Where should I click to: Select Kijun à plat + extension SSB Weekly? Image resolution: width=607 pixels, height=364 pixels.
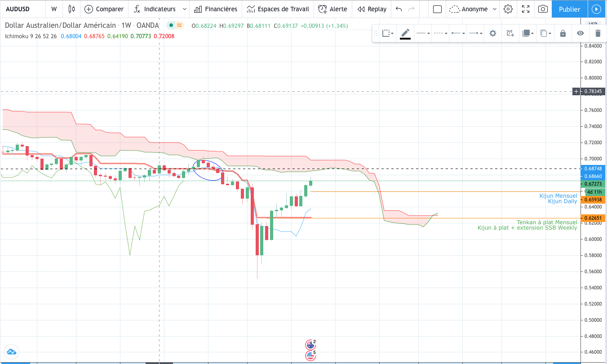pyautogui.click(x=527, y=228)
